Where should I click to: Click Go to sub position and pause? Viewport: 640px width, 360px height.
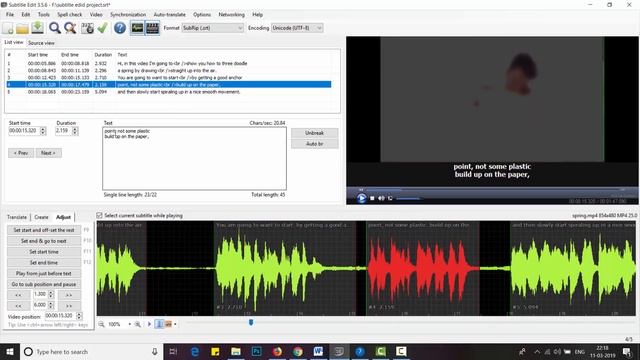pos(44,284)
